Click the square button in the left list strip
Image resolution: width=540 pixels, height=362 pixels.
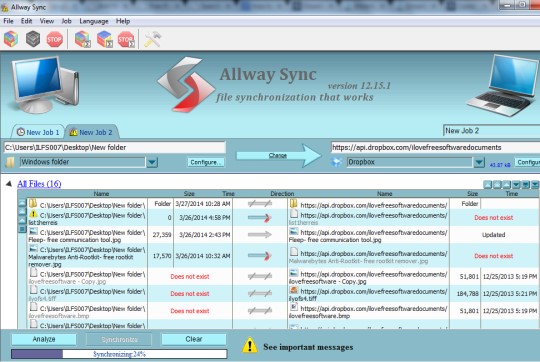coord(22,229)
